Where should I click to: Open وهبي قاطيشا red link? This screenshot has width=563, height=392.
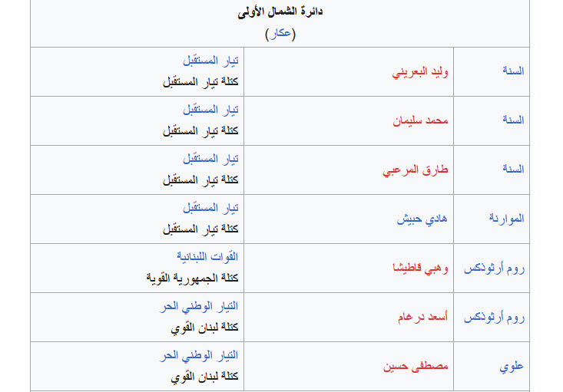pos(420,268)
